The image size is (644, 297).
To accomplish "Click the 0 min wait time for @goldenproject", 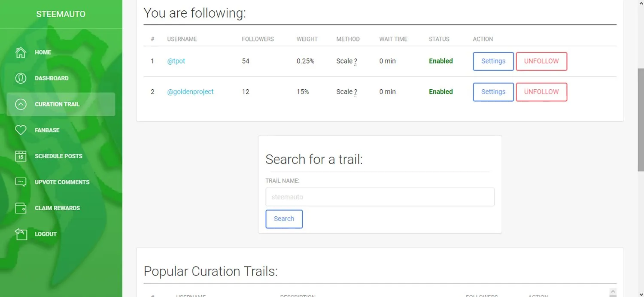I will tap(387, 91).
